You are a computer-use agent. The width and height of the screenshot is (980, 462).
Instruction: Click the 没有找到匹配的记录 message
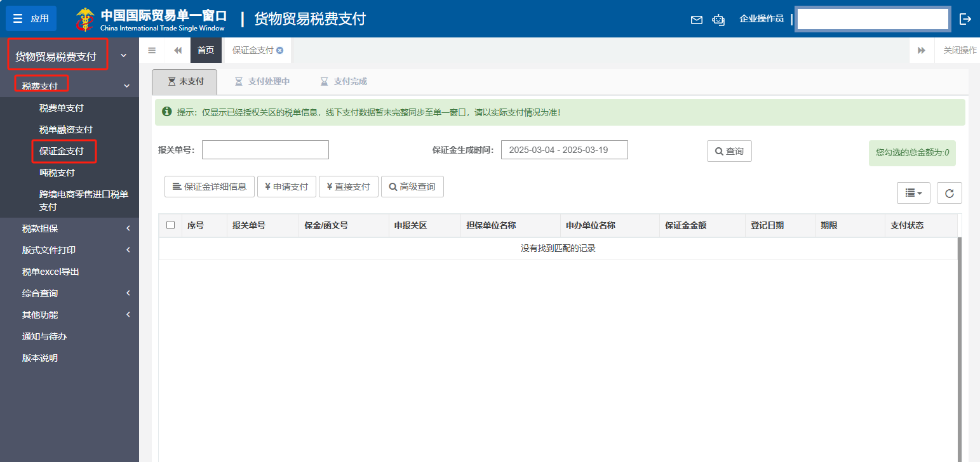click(558, 249)
